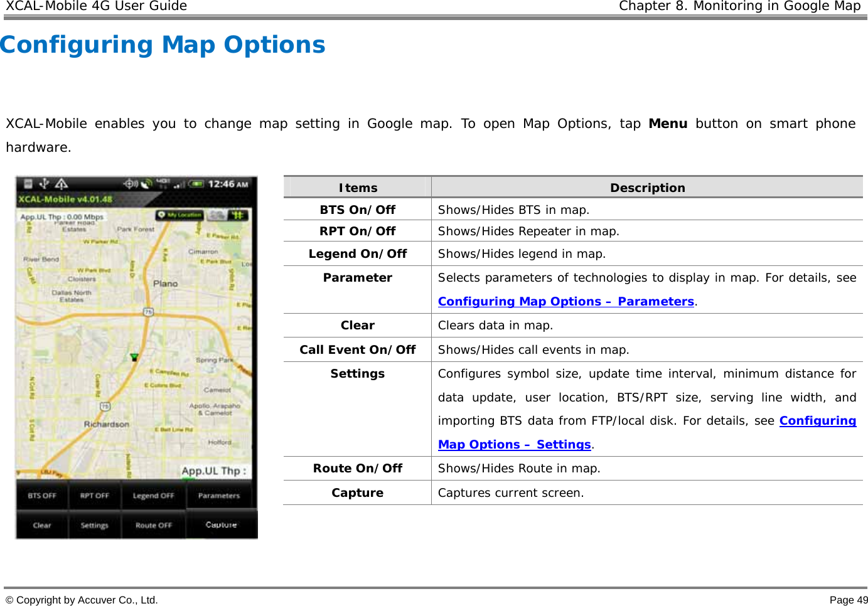Tap Clear to clear map data
Viewport: 868px width, 606px height.
[41, 525]
